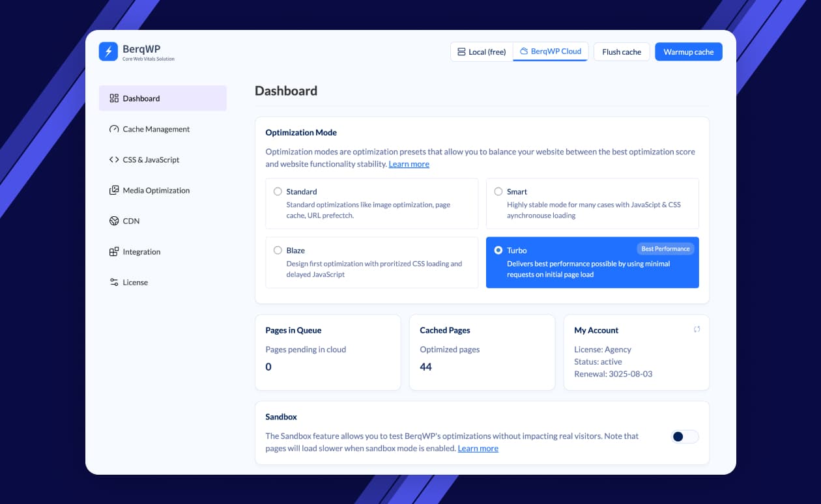821x504 pixels.
Task: Click the CSS & JavaScript code brackets icon
Action: click(114, 160)
